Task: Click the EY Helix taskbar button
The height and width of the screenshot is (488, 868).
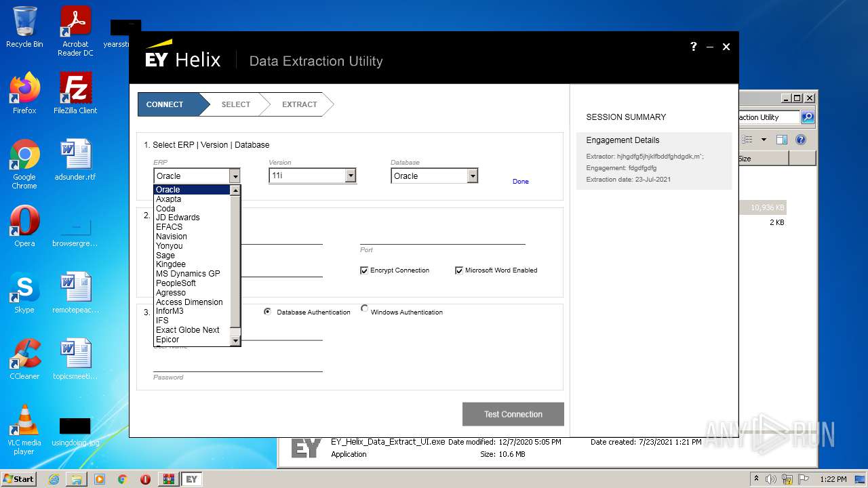Action: [191, 479]
